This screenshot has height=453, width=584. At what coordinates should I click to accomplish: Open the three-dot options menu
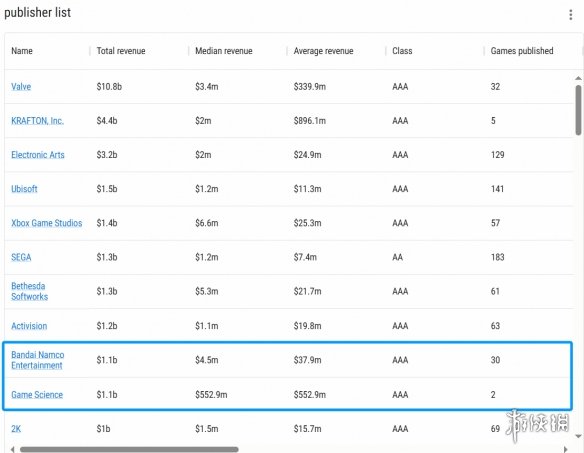571,15
